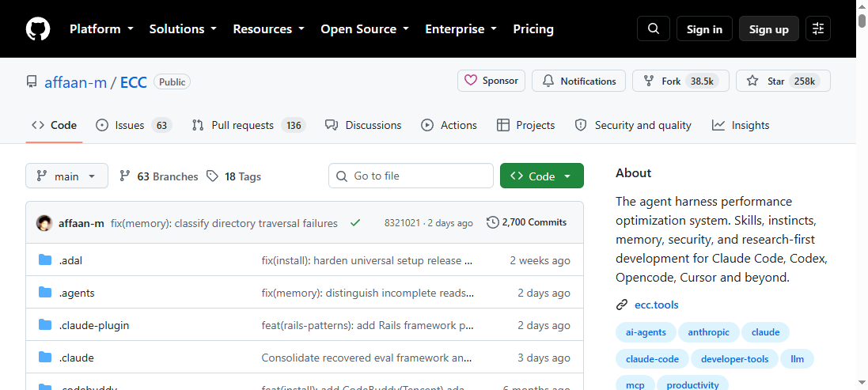This screenshot has width=868, height=390.
Task: Click the commit history clock icon
Action: 492,222
